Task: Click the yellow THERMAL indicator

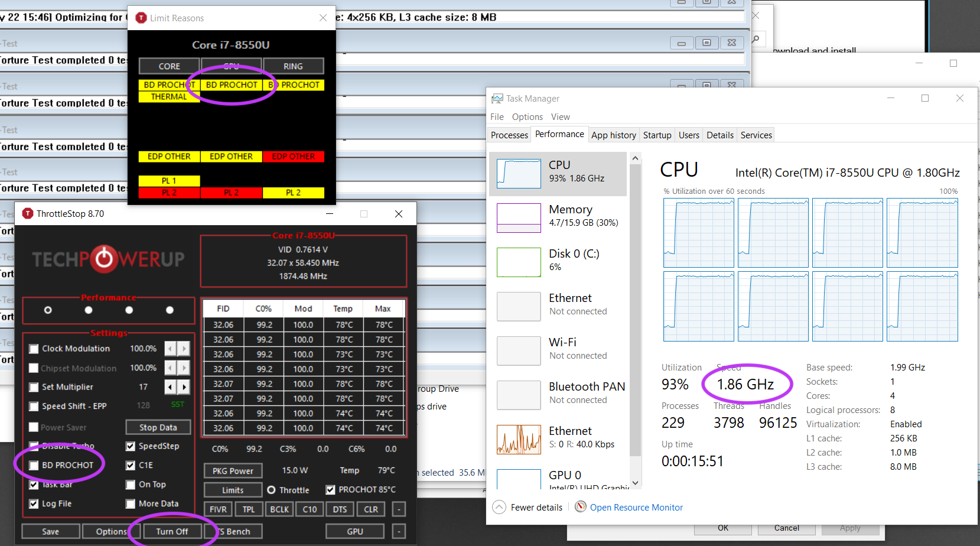Action: pyautogui.click(x=169, y=97)
